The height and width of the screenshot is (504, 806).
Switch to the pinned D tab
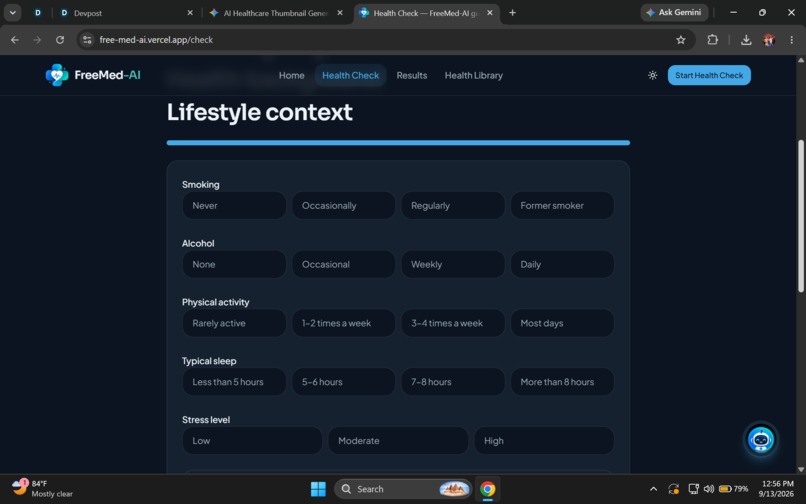[38, 13]
